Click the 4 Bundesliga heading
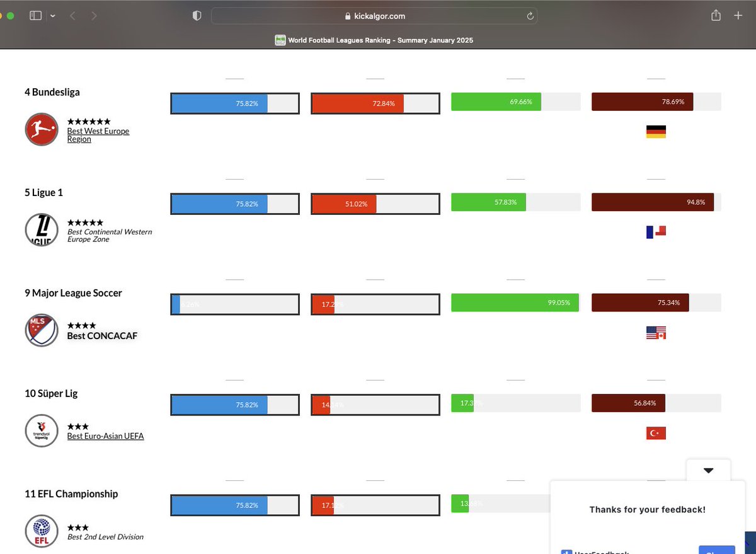Viewport: 756px width, 554px height. point(52,92)
